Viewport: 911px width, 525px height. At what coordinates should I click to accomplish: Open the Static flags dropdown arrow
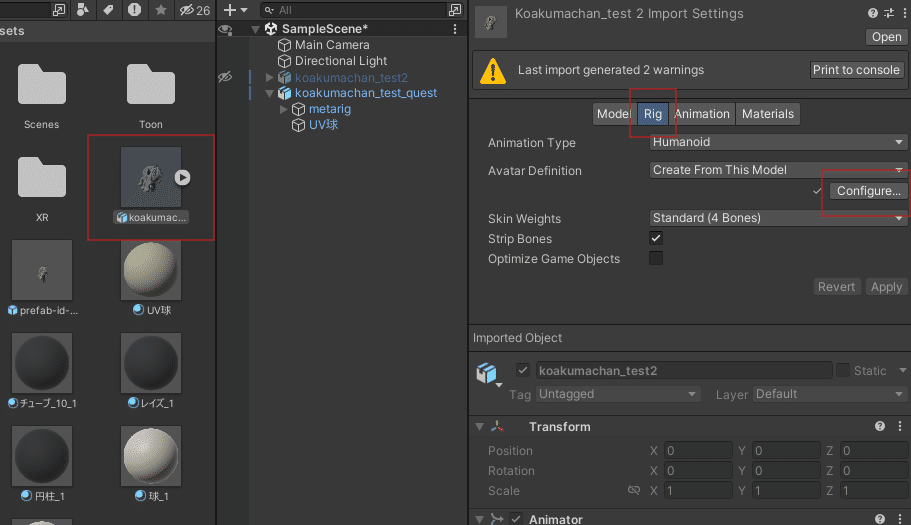click(x=902, y=371)
